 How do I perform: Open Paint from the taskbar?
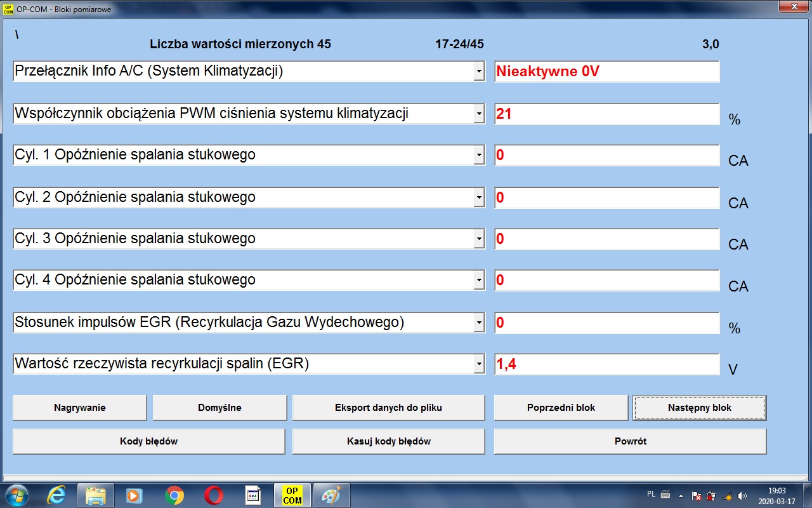click(332, 495)
